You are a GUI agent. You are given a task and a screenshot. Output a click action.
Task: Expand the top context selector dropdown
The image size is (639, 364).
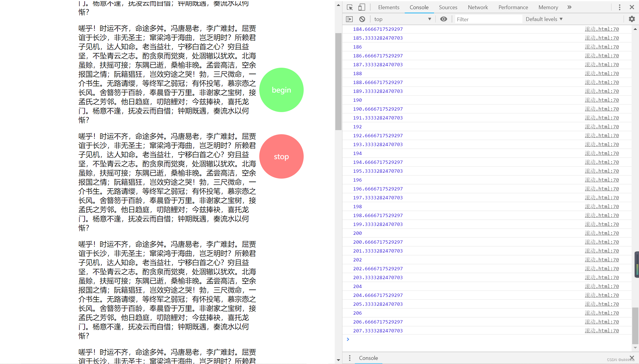point(403,19)
